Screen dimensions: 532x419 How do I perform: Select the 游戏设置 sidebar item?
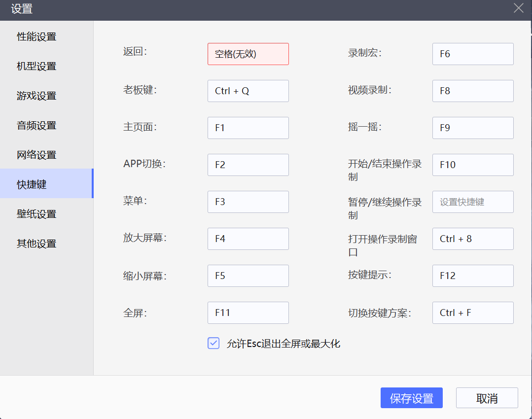(36, 96)
